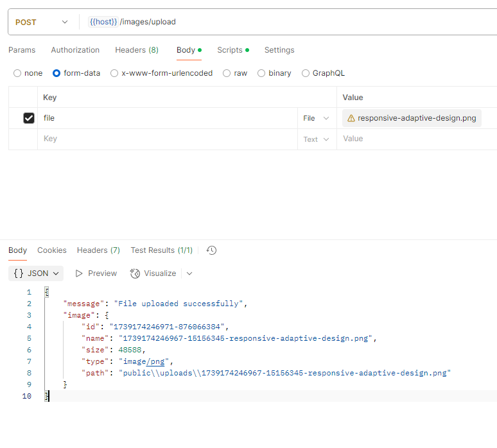Select the request Body tab
Viewport: 497px width, 448px height.
pos(189,50)
